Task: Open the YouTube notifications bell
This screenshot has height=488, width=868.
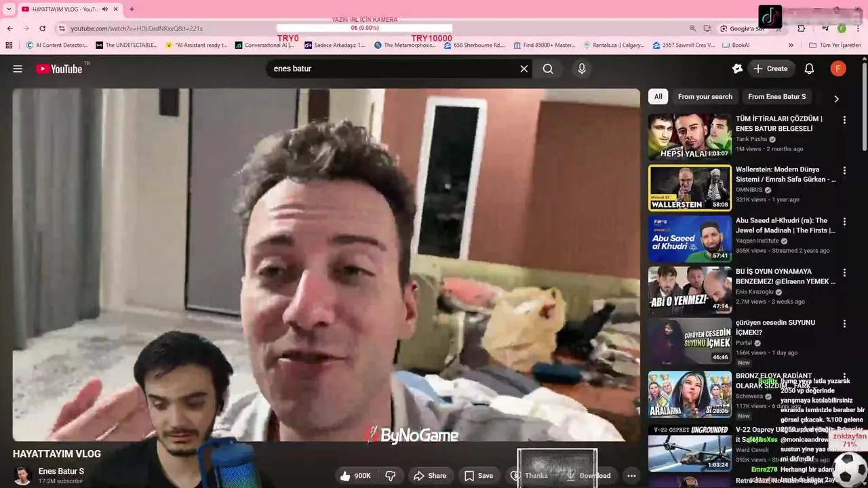Action: [x=809, y=68]
